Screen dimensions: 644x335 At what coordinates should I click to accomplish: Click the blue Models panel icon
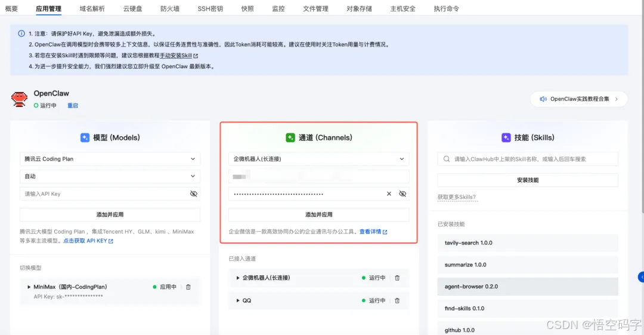pos(85,137)
